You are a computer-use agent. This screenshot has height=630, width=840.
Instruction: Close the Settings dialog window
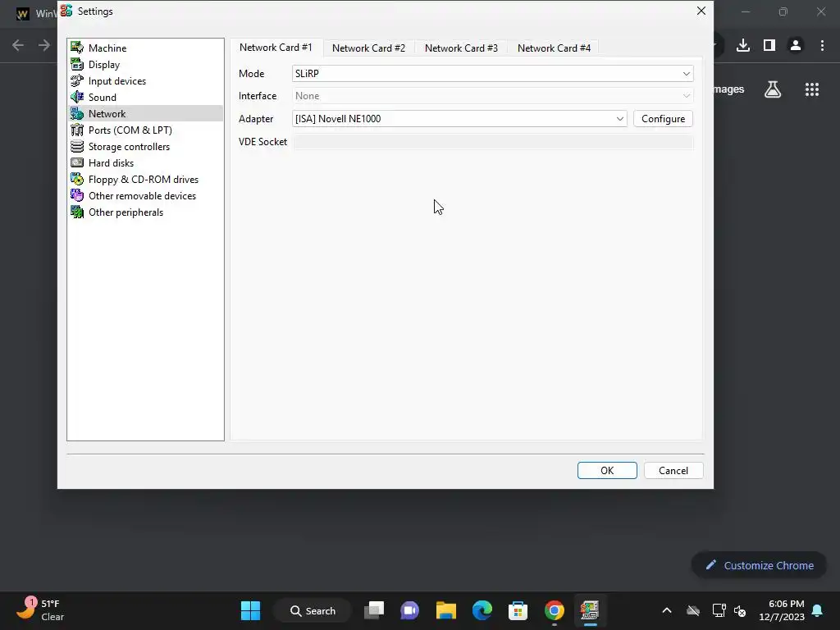click(701, 11)
